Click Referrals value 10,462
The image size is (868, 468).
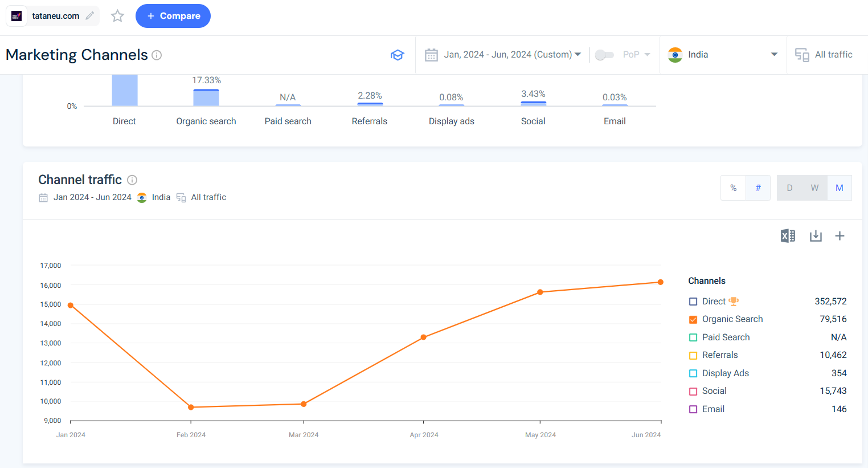833,355
